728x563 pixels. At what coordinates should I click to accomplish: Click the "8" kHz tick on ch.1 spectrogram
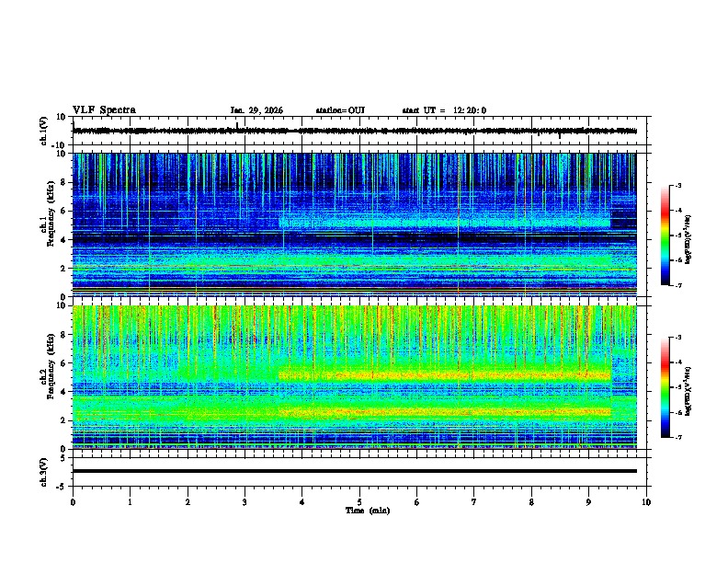coord(65,182)
